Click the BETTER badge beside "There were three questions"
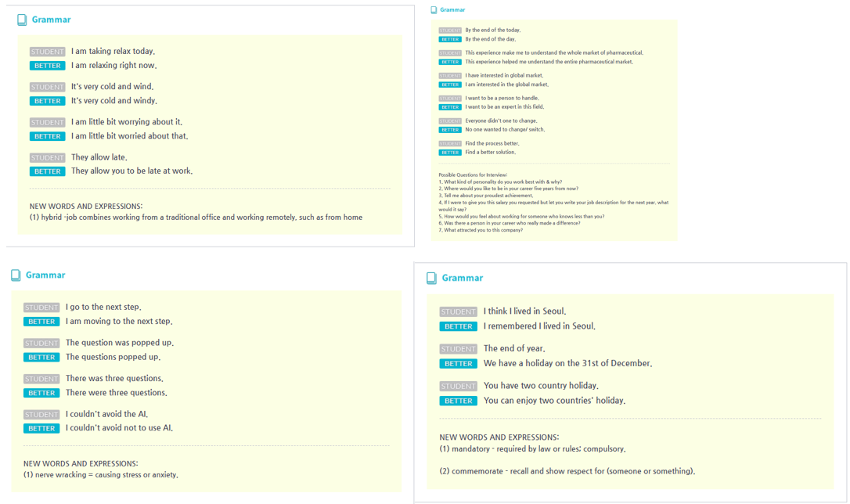Image resolution: width=850 pixels, height=504 pixels. point(41,393)
